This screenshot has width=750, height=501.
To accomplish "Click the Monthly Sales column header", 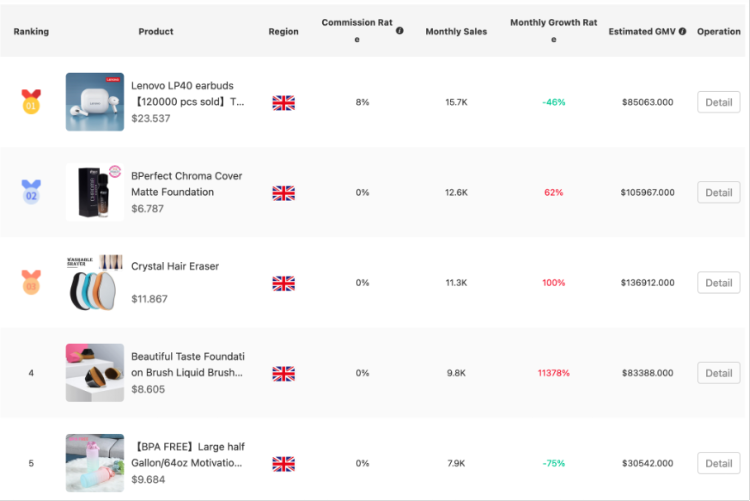I will [x=456, y=32].
